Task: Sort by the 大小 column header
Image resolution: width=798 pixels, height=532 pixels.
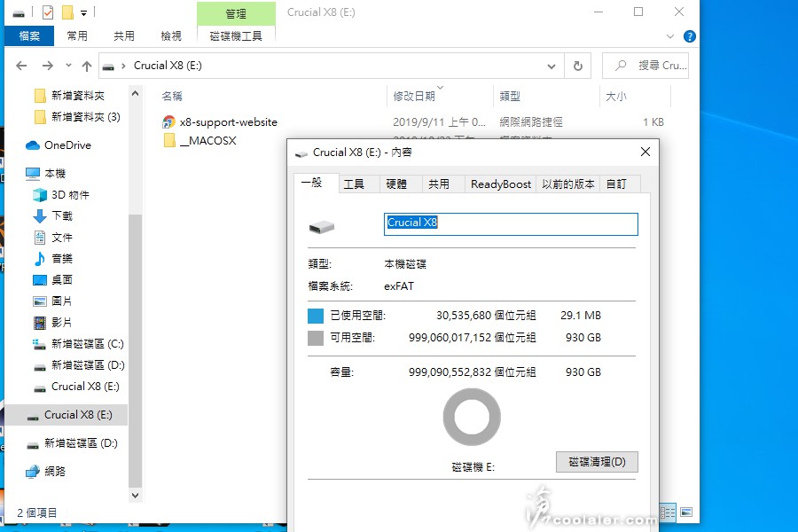Action: [x=616, y=97]
